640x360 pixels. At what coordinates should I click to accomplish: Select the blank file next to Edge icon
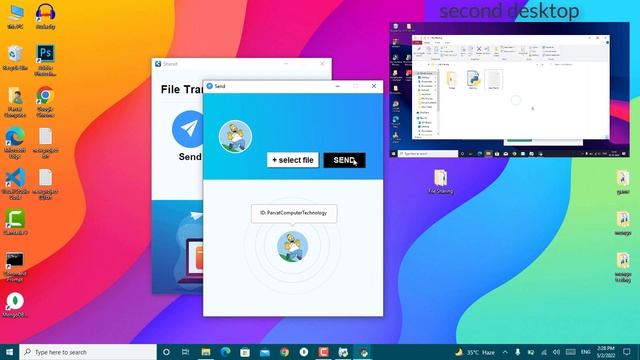coord(45,143)
